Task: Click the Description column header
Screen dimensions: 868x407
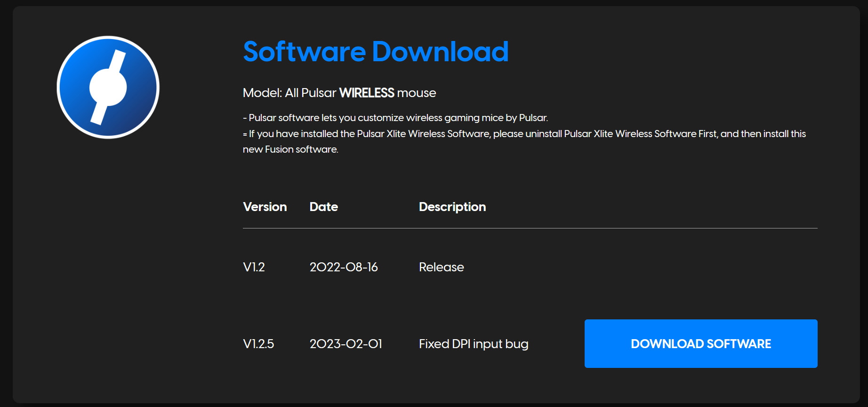Action: pos(452,207)
